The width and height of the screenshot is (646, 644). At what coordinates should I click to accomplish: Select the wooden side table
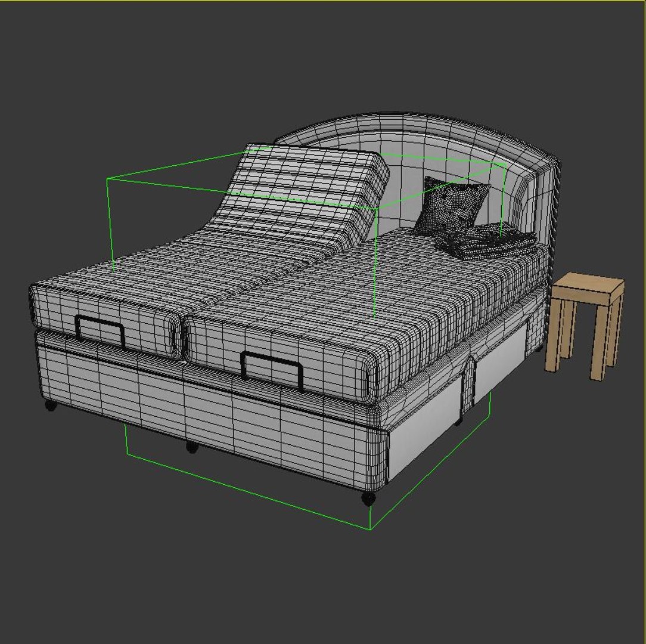point(585,326)
